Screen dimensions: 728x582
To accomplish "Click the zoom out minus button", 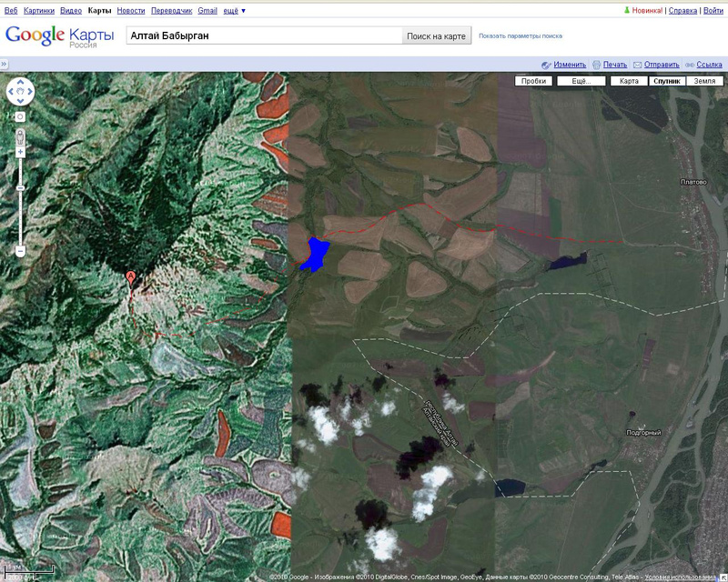I will [20, 249].
